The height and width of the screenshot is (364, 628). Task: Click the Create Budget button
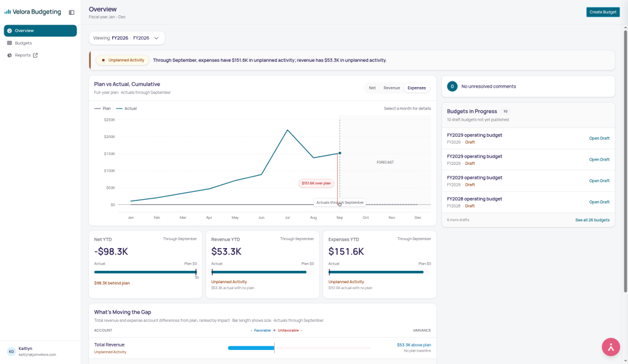[603, 12]
